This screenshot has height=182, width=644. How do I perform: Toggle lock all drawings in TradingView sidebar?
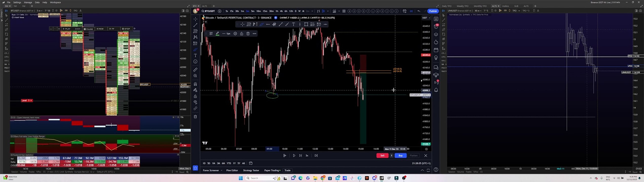195,96
